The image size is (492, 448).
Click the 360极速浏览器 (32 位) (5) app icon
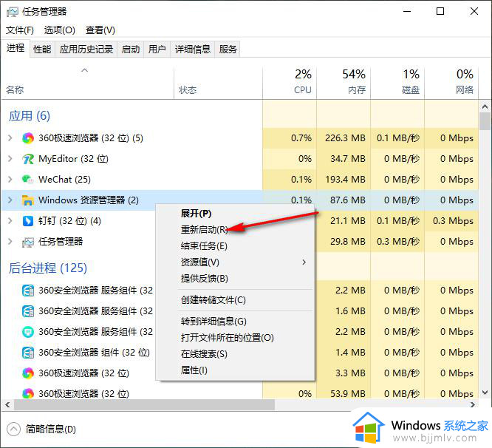tap(28, 138)
